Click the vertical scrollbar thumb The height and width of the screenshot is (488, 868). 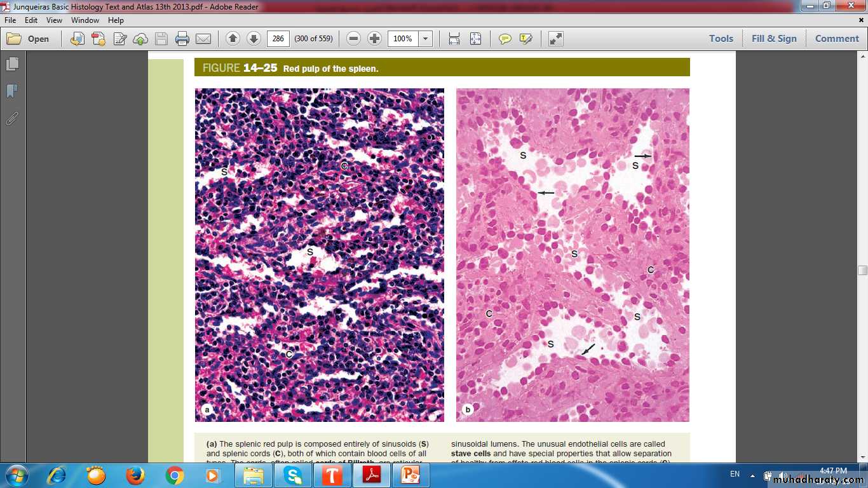[862, 270]
